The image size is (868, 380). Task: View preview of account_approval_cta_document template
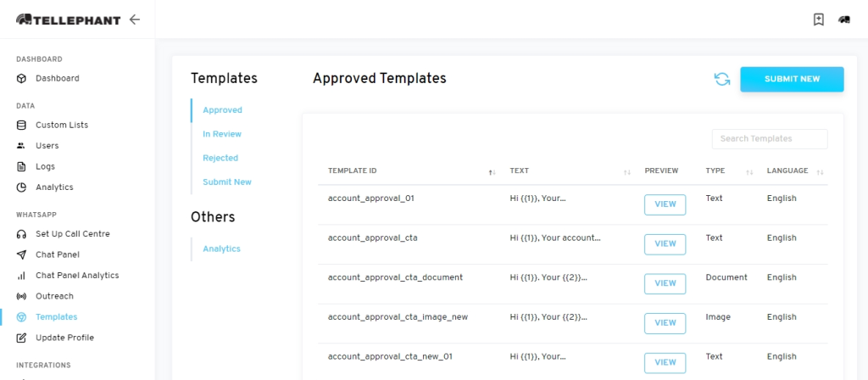point(665,283)
